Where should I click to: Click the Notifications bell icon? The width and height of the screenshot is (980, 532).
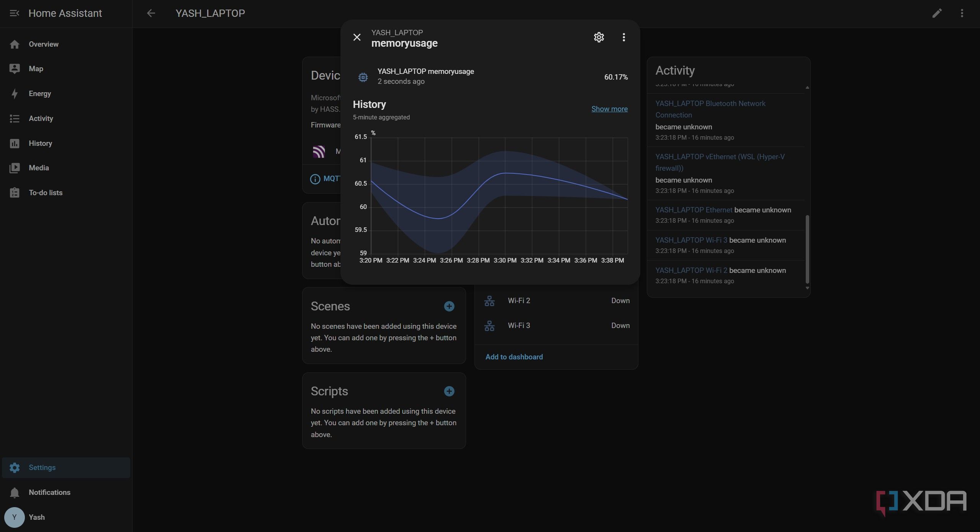[15, 493]
